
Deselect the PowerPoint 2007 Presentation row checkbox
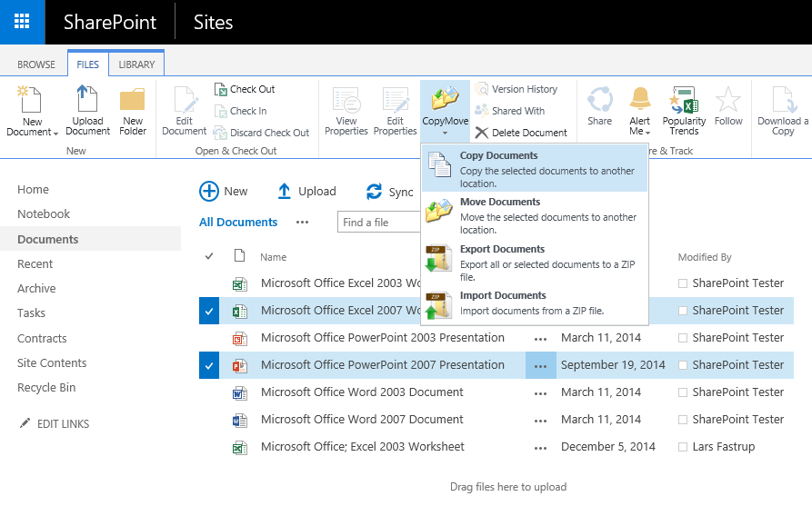[209, 365]
